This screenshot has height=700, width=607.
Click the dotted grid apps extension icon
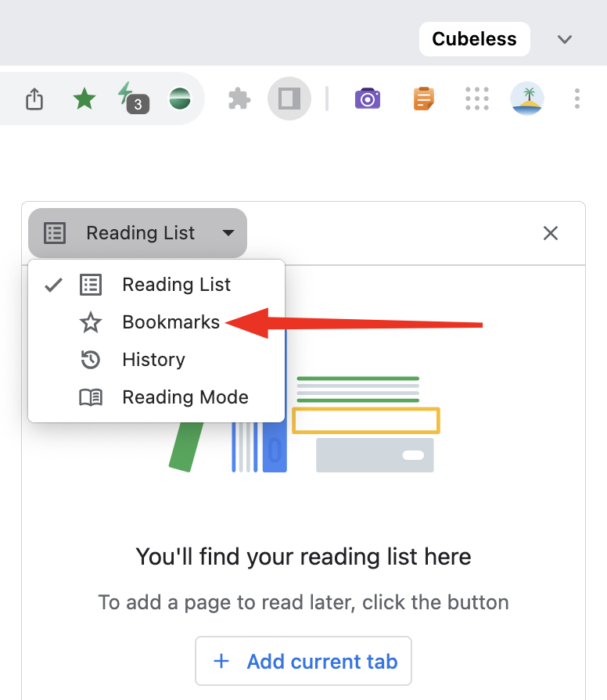coord(476,99)
